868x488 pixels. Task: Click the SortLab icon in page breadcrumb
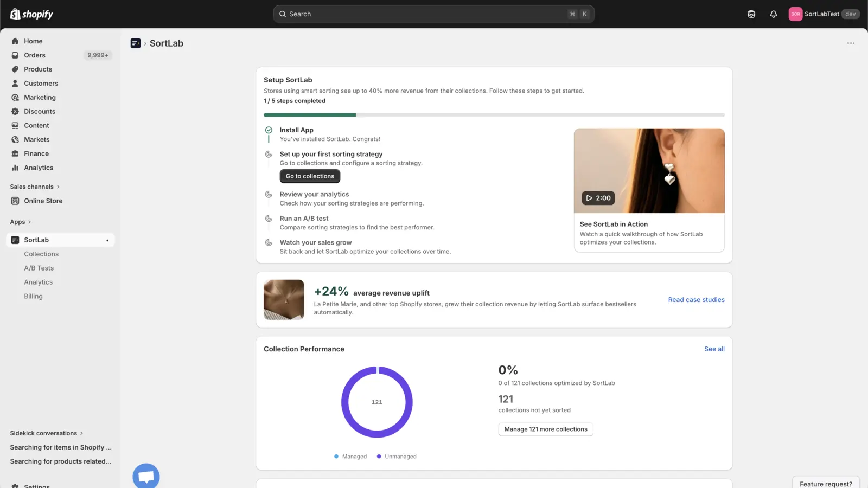136,43
